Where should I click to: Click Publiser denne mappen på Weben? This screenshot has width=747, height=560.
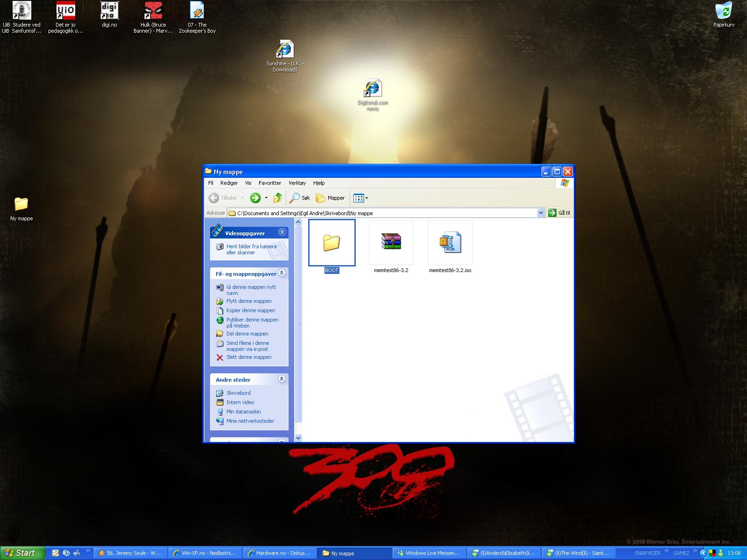click(252, 322)
